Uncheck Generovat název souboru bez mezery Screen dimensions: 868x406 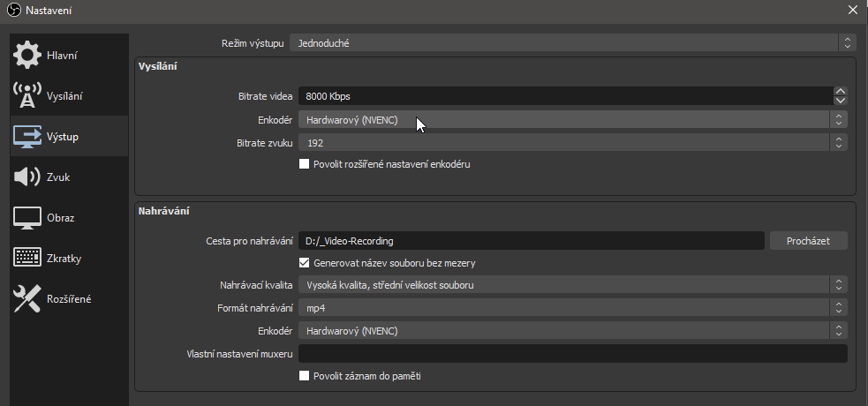(x=305, y=263)
